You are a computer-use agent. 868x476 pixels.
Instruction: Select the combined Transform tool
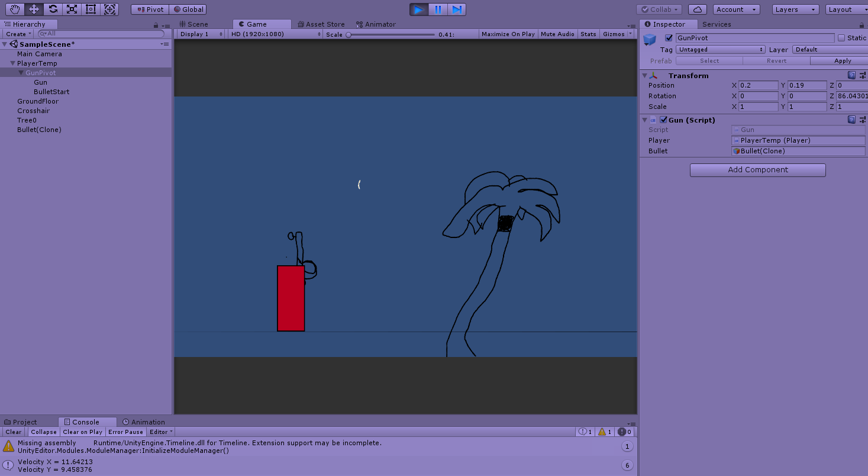[x=109, y=9]
